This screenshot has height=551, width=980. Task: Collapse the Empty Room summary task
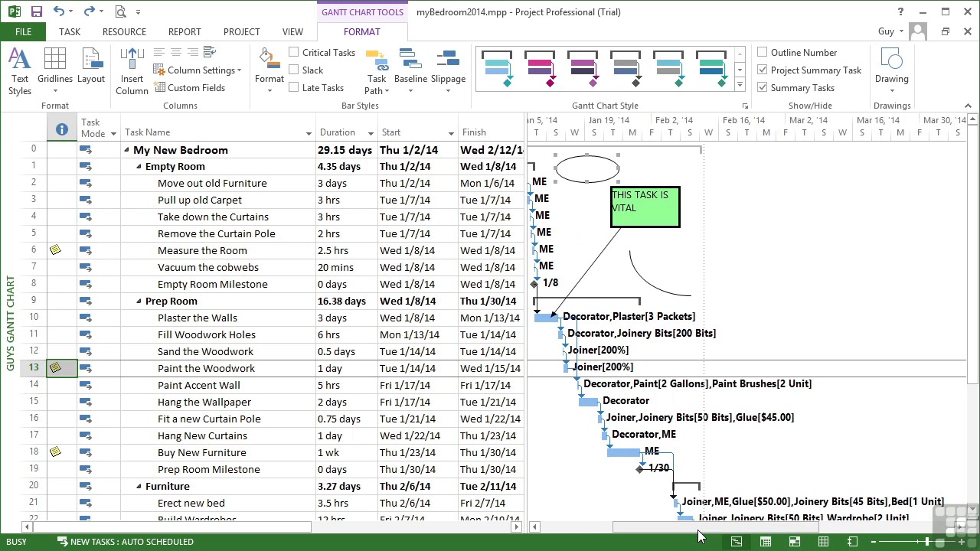tap(139, 167)
